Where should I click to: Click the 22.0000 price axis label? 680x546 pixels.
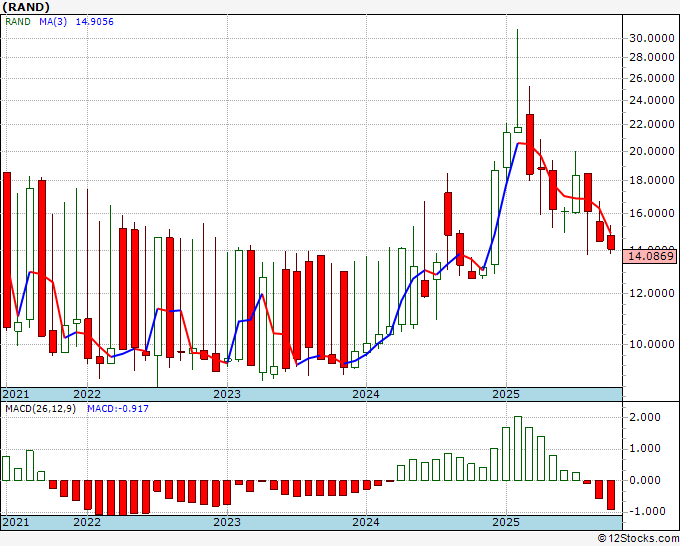[651, 124]
